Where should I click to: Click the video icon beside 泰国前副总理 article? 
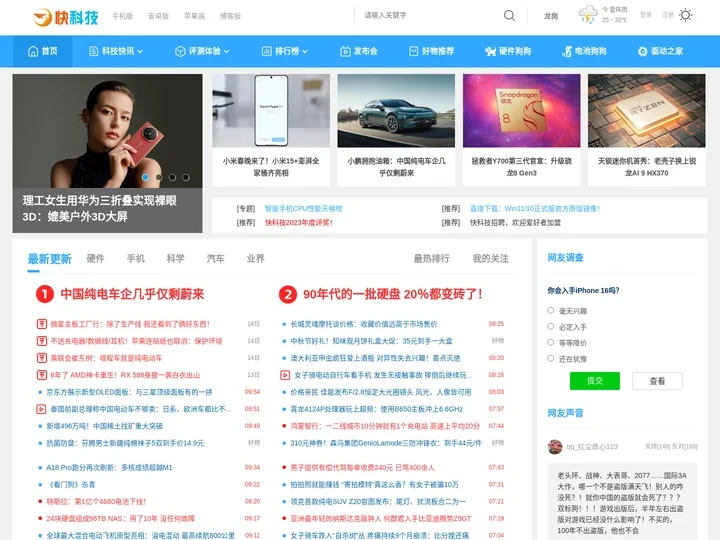[x=41, y=409]
